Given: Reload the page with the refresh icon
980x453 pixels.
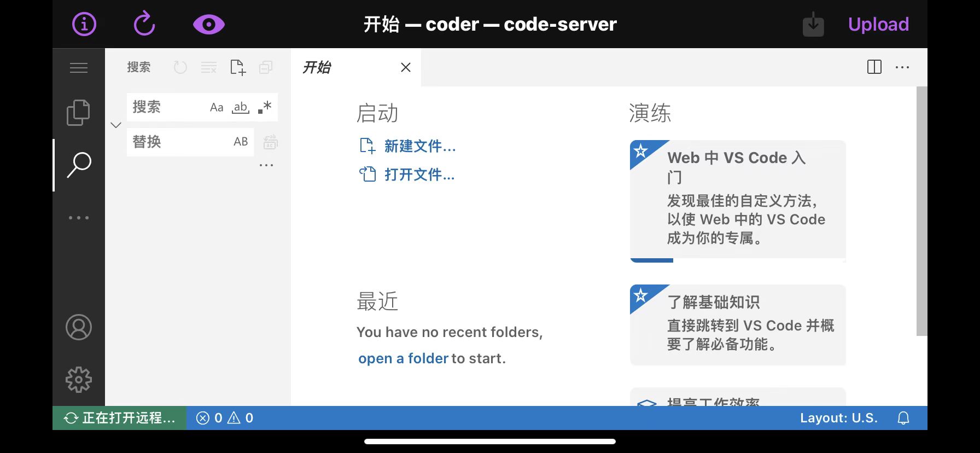Looking at the screenshot, I should click(x=144, y=24).
